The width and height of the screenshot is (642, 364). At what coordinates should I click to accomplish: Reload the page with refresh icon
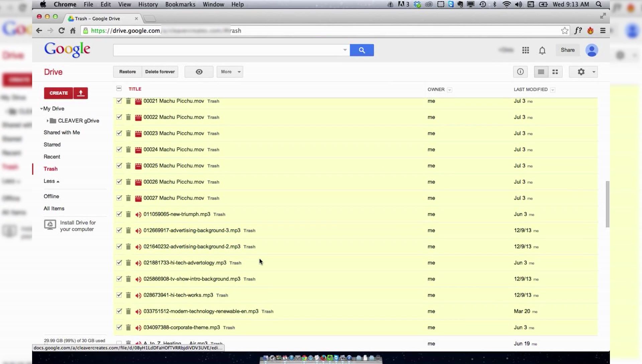(62, 31)
